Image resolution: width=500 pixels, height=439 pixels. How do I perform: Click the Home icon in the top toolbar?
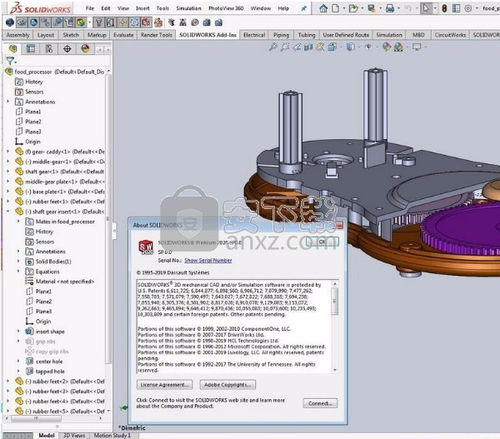pos(323,8)
